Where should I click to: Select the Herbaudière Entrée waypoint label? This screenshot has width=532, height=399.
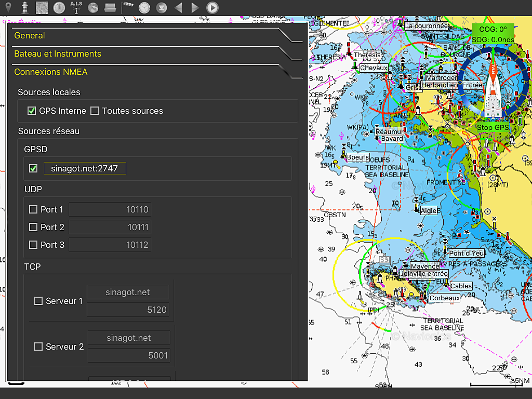(452, 85)
